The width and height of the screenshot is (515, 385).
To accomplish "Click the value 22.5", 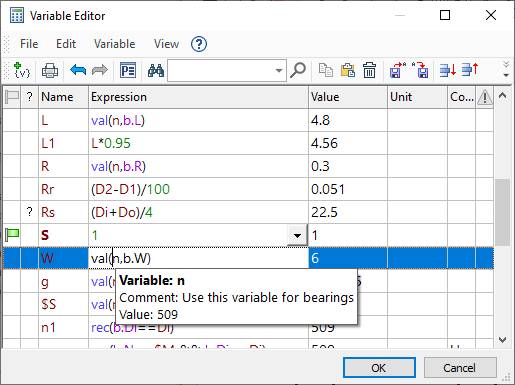I will [x=324, y=212].
